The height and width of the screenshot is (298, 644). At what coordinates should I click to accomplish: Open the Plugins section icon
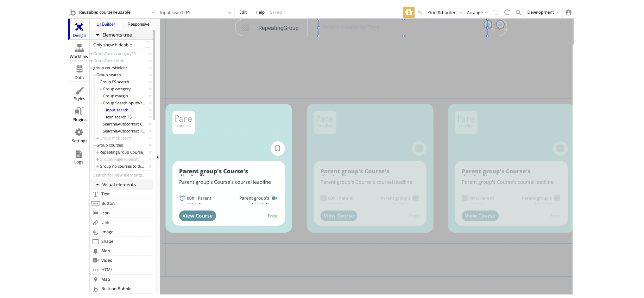click(79, 111)
